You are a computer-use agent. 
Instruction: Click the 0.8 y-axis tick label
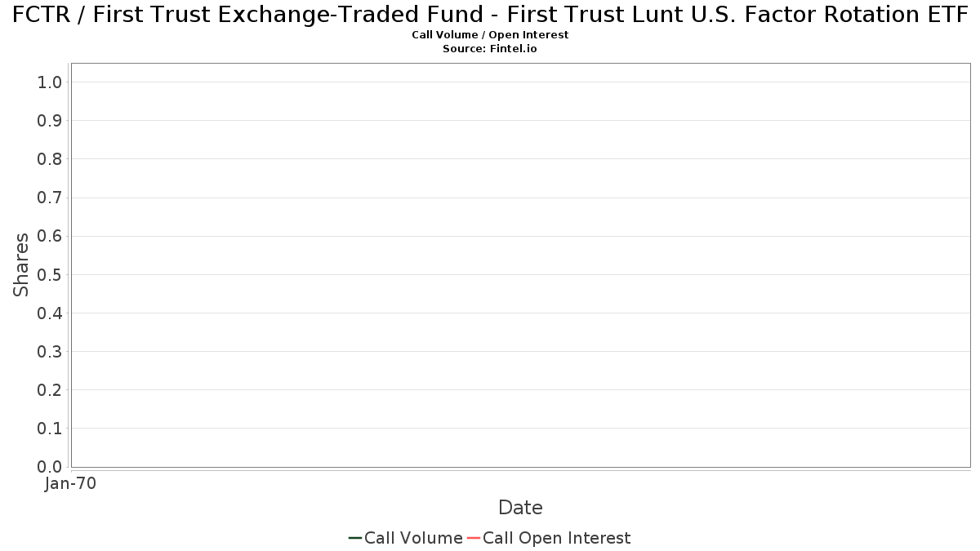coord(50,159)
